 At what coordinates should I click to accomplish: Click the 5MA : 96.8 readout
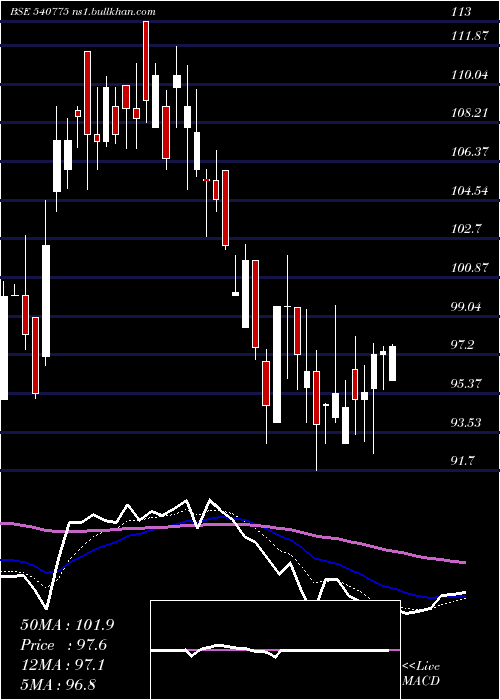pos(58,685)
